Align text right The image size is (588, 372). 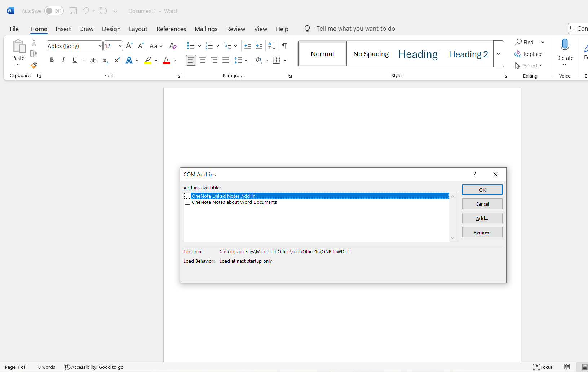pyautogui.click(x=214, y=60)
